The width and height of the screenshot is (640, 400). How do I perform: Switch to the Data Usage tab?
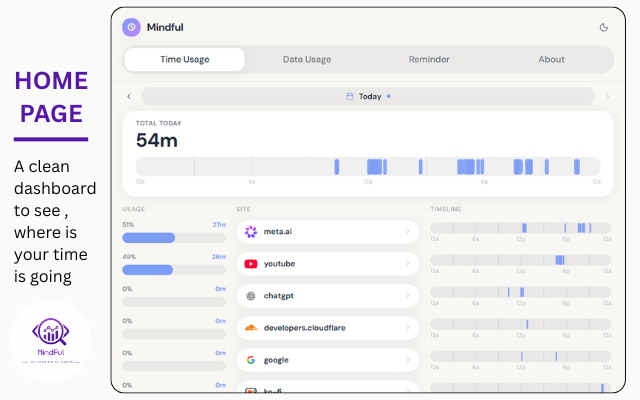point(307,60)
